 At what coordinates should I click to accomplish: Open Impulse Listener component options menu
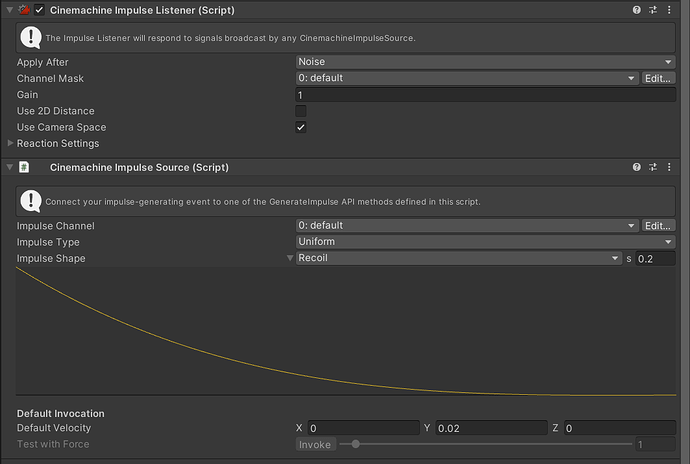click(672, 9)
